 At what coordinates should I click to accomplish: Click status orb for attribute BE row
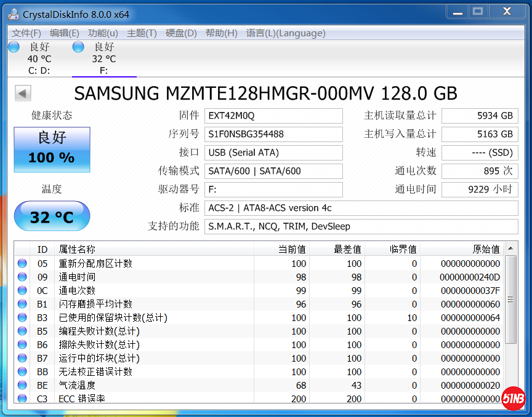[x=22, y=385]
